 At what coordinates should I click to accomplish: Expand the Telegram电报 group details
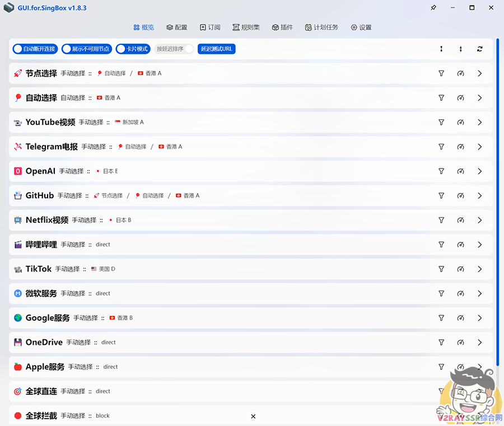coord(479,147)
